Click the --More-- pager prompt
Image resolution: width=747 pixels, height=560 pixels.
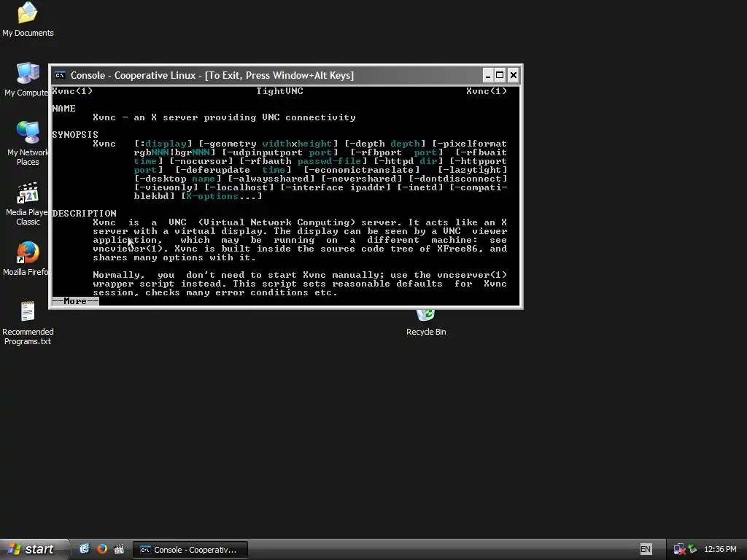(75, 301)
